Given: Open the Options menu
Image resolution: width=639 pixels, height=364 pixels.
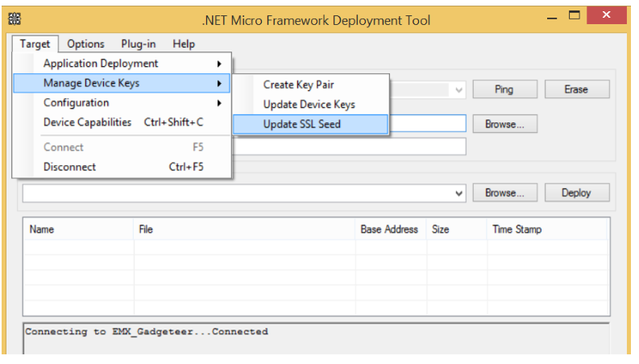Looking at the screenshot, I should [x=85, y=43].
